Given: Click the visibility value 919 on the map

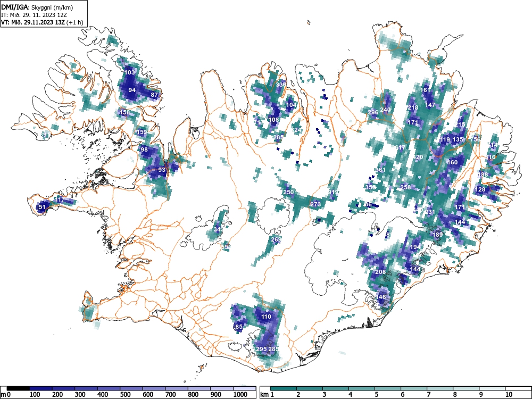Looking at the screenshot, I should pos(333,193).
